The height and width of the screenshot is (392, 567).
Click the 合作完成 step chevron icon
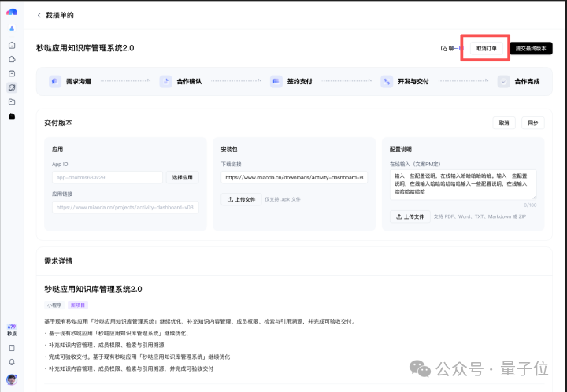pos(503,82)
